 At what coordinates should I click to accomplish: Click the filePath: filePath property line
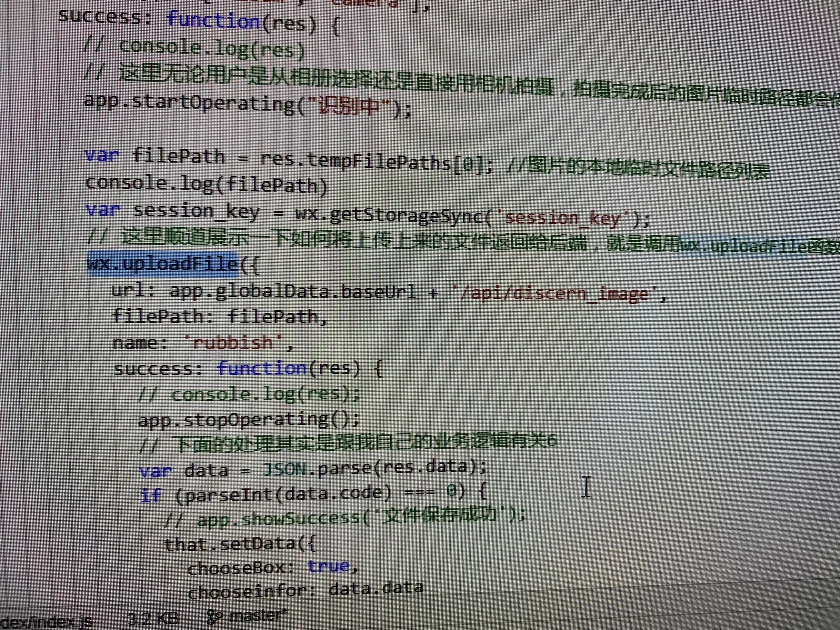tap(219, 316)
